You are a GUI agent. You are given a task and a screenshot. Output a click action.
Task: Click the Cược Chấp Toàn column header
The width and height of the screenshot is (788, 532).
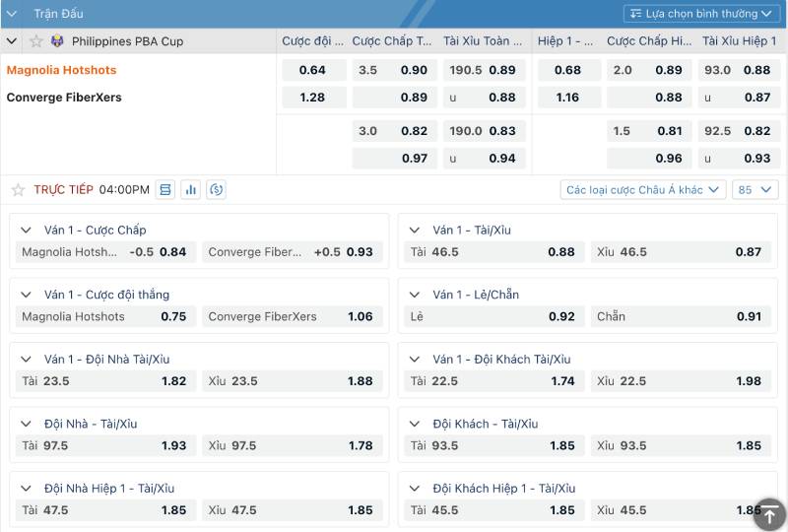pyautogui.click(x=392, y=41)
